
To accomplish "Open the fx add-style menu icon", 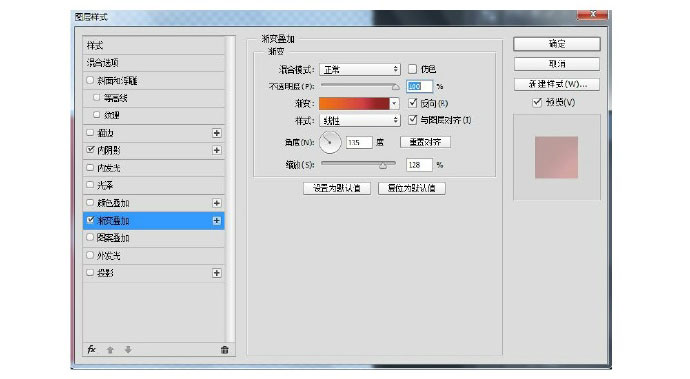I will point(92,350).
